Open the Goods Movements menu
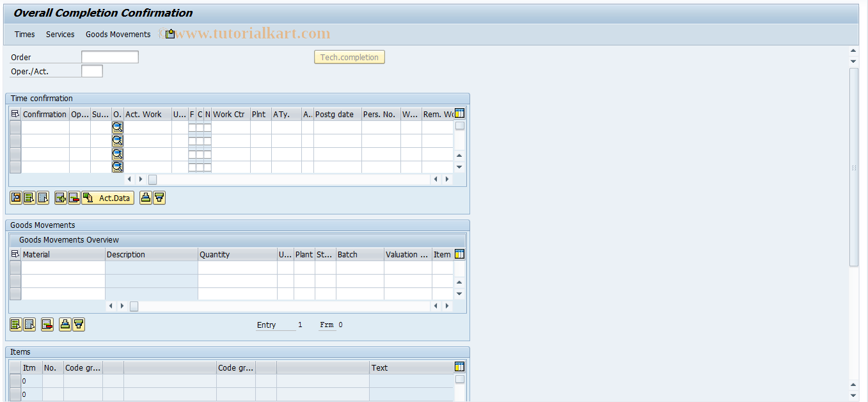The width and height of the screenshot is (868, 402). [x=118, y=34]
